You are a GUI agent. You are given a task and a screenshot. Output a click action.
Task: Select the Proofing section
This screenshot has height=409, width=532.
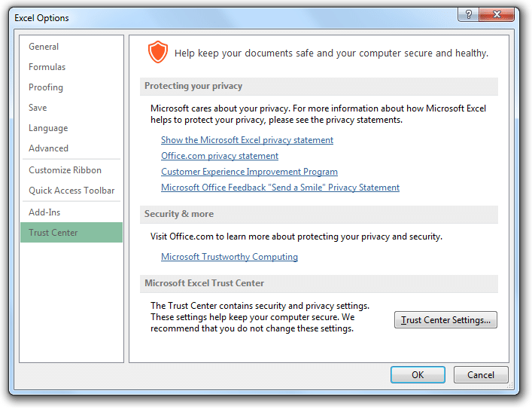coord(46,87)
